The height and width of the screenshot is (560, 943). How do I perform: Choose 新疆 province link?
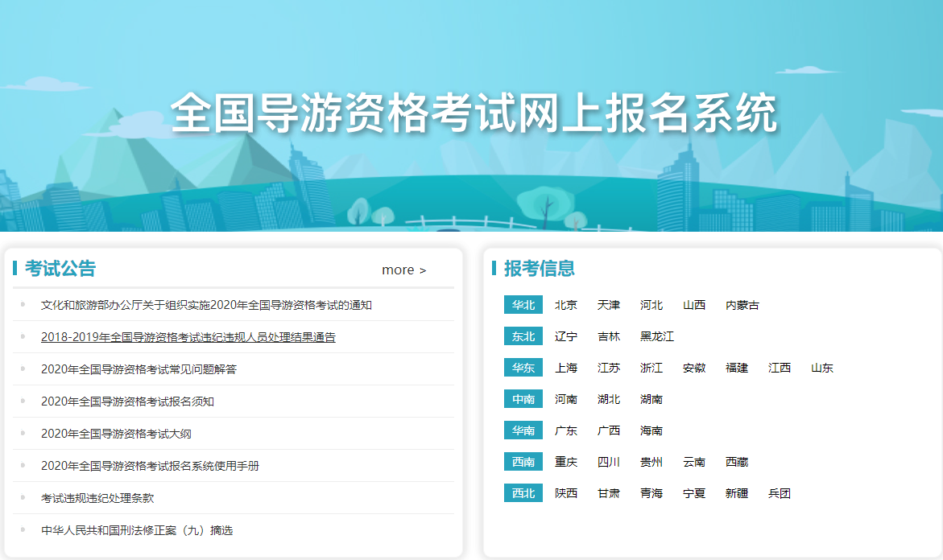737,493
